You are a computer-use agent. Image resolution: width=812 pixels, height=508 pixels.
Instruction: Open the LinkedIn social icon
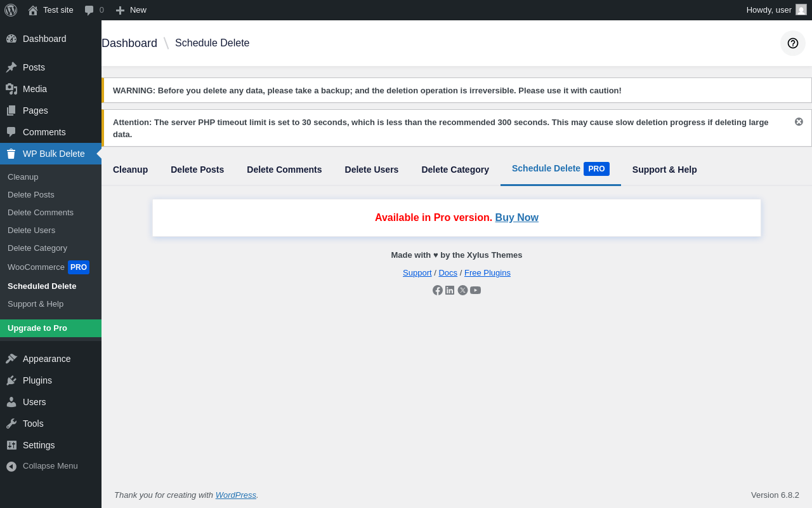pyautogui.click(x=450, y=290)
